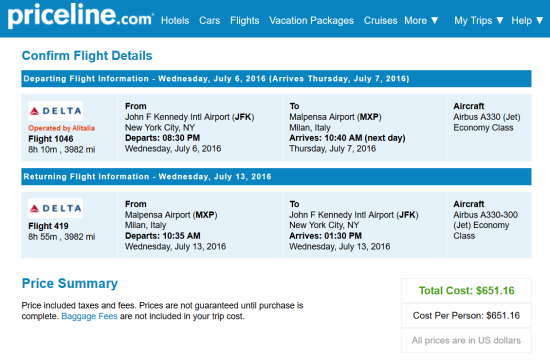
Task: Click the Delta logo for Flight 1046
Action: pyautogui.click(x=55, y=111)
